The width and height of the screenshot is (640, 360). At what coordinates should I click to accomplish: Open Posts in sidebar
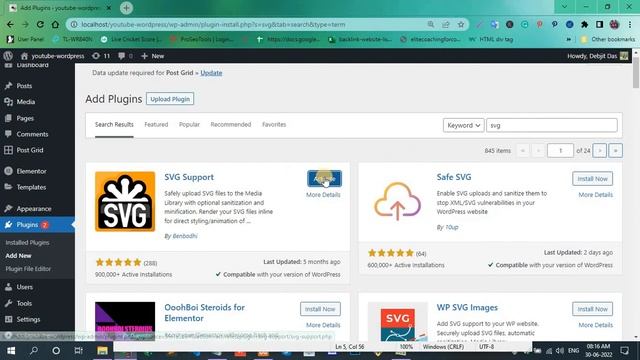pos(24,86)
